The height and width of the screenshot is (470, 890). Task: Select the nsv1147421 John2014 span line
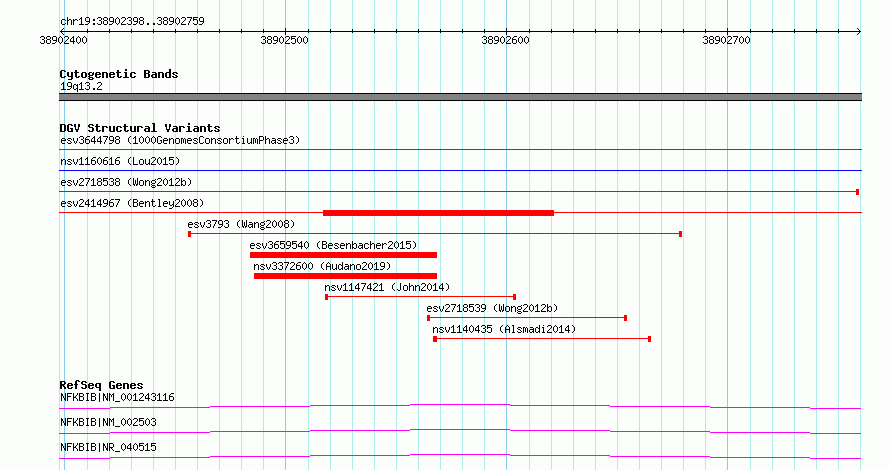tap(421, 297)
